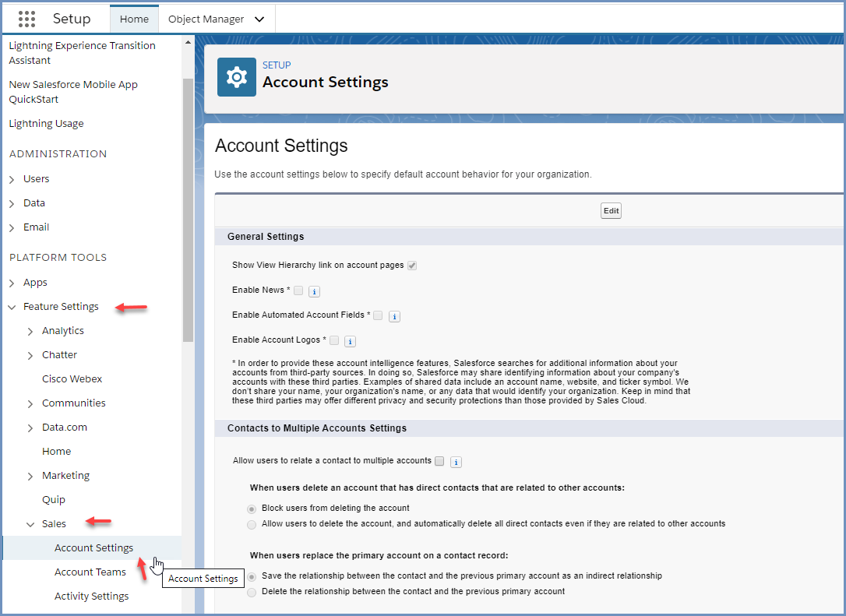Open the App Launcher dots icon
This screenshot has width=846, height=616.
click(26, 19)
